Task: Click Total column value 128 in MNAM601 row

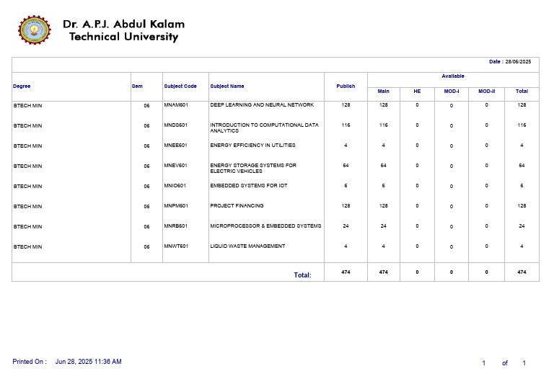Action: [522, 105]
